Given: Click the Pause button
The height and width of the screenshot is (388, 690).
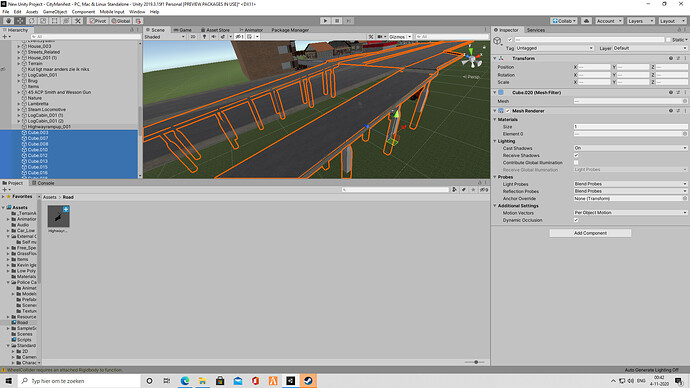Looking at the screenshot, I should click(x=337, y=21).
